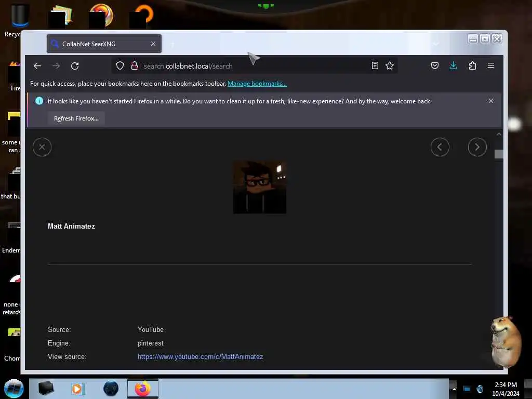Open Save to Pocket
532x399 pixels.
[x=435, y=66]
